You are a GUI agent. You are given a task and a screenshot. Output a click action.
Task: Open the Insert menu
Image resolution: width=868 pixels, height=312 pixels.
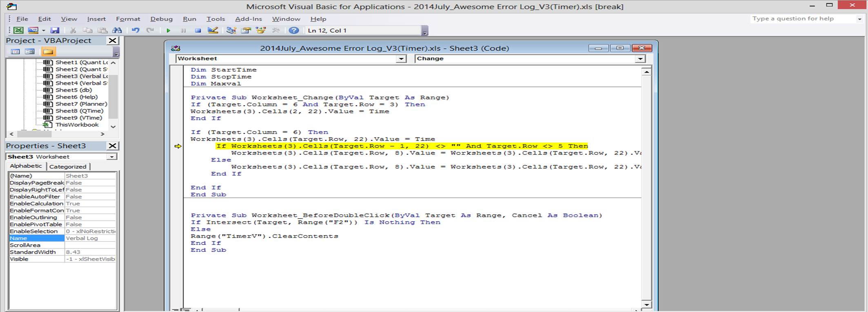click(x=96, y=19)
